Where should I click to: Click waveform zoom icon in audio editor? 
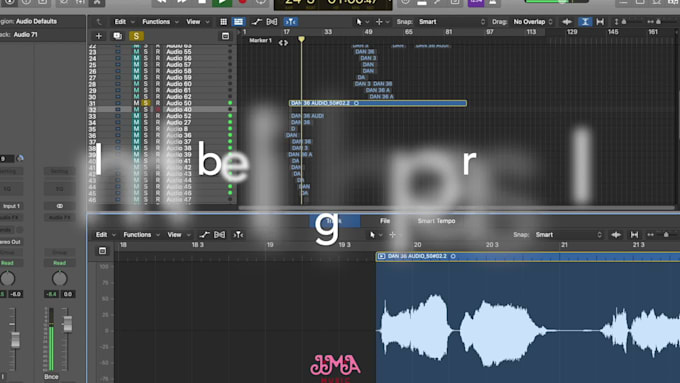tap(616, 235)
